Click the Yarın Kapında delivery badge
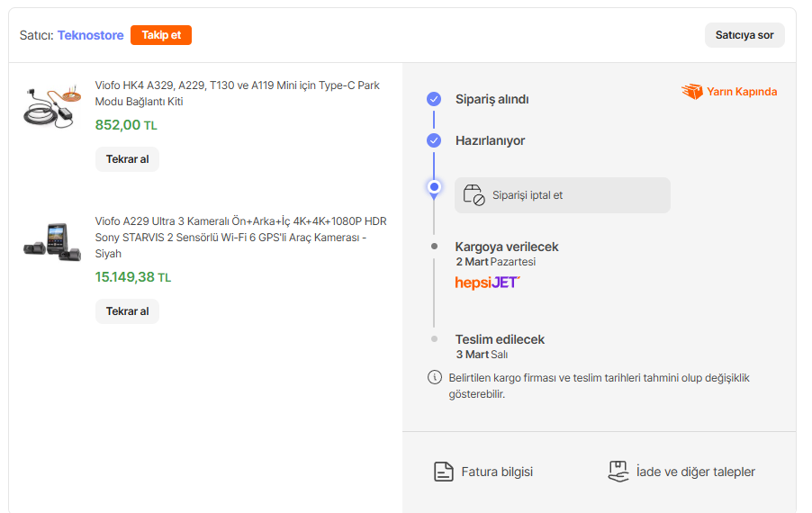The image size is (812, 513). tap(729, 92)
